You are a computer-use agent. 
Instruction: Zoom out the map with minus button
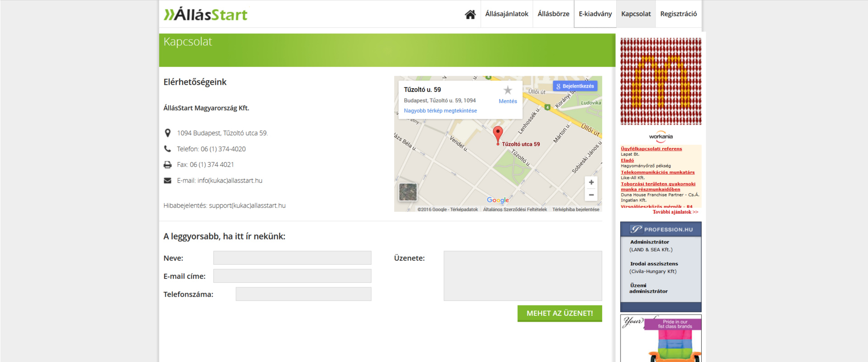[591, 195]
